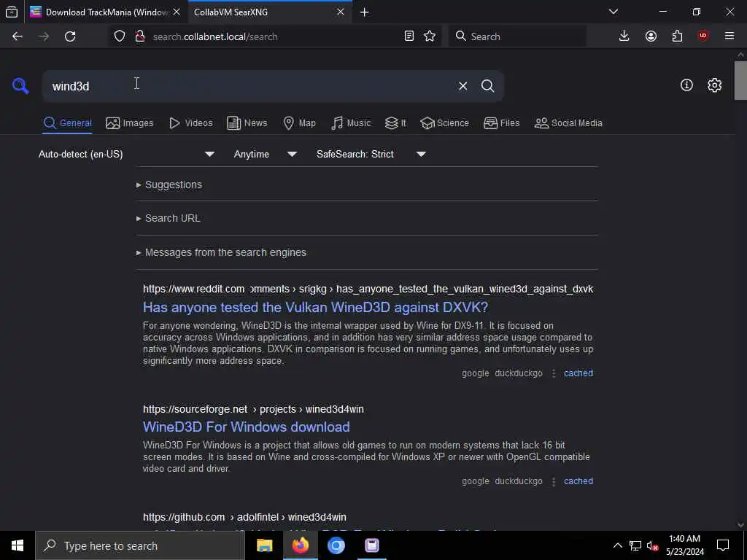This screenshot has height=560, width=747.
Task: Open the Windows Start menu
Action: pyautogui.click(x=18, y=545)
